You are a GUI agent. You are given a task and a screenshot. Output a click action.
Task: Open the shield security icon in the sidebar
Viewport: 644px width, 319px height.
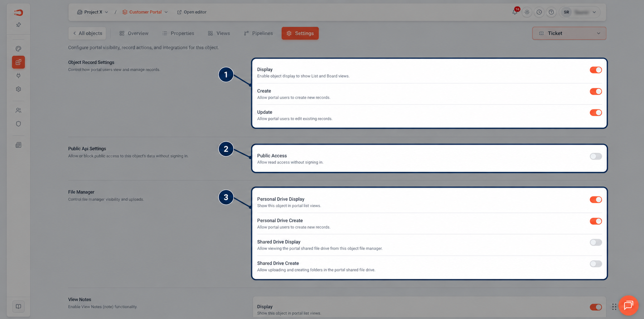pyautogui.click(x=18, y=124)
